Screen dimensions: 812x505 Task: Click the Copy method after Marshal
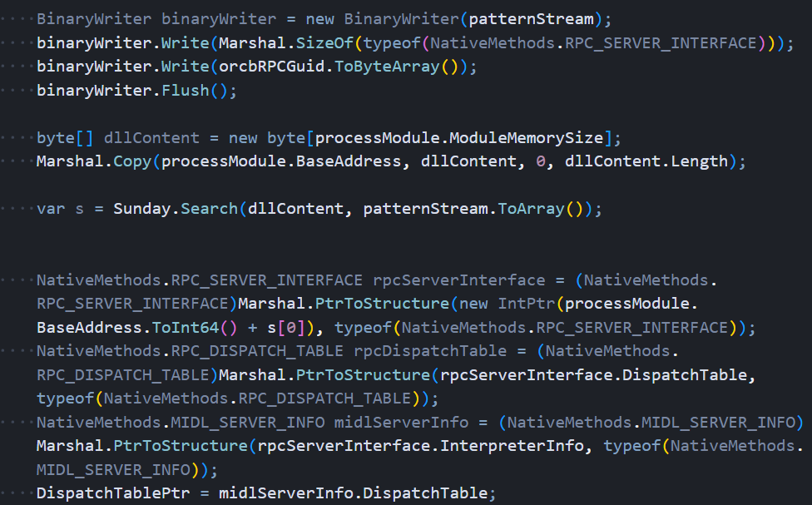coord(132,161)
